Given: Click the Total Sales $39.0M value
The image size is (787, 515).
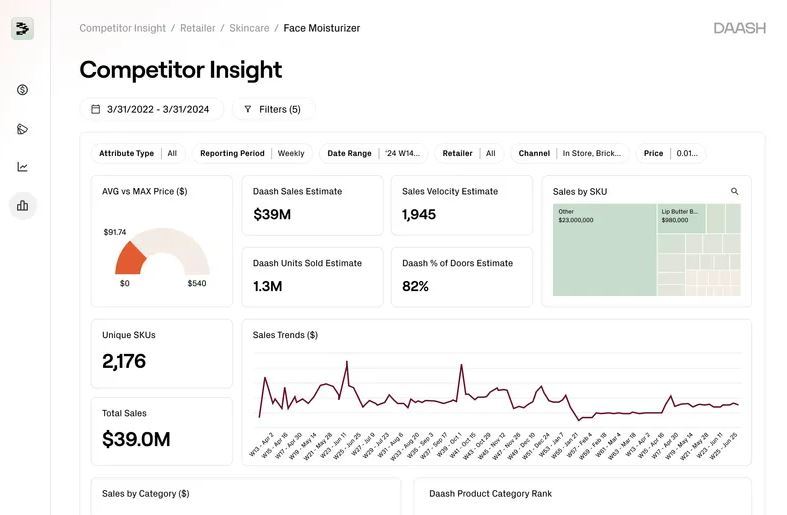Looking at the screenshot, I should tap(136, 439).
